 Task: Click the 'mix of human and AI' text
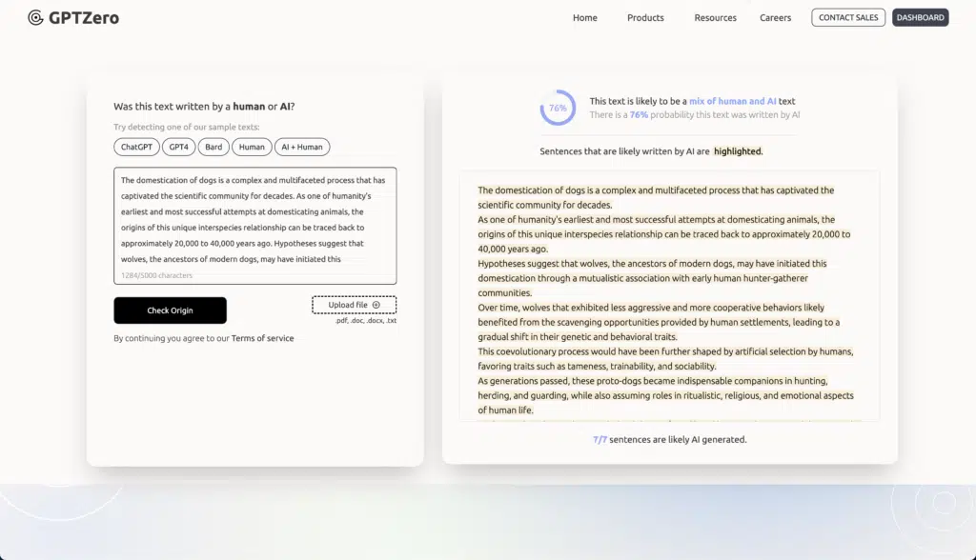point(733,101)
